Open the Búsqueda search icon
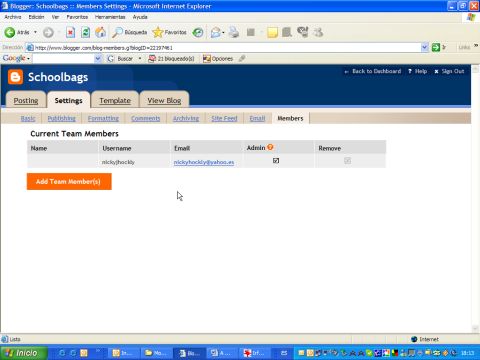 (117, 32)
